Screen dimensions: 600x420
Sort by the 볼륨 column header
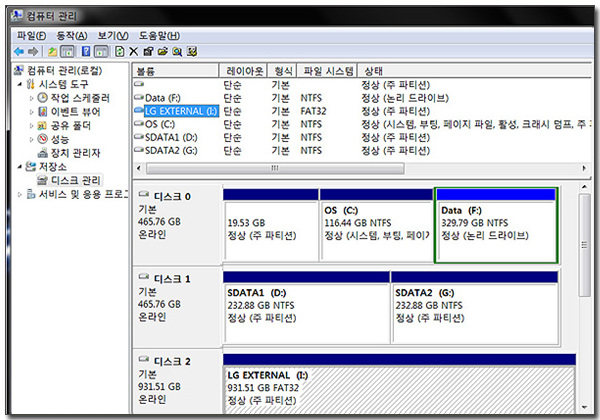click(x=176, y=71)
